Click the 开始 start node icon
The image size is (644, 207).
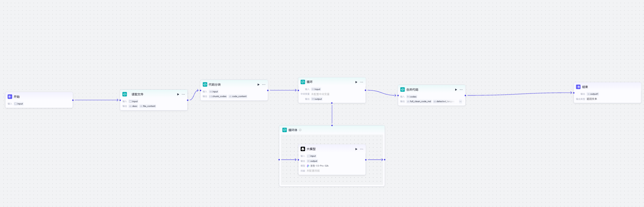[10, 97]
